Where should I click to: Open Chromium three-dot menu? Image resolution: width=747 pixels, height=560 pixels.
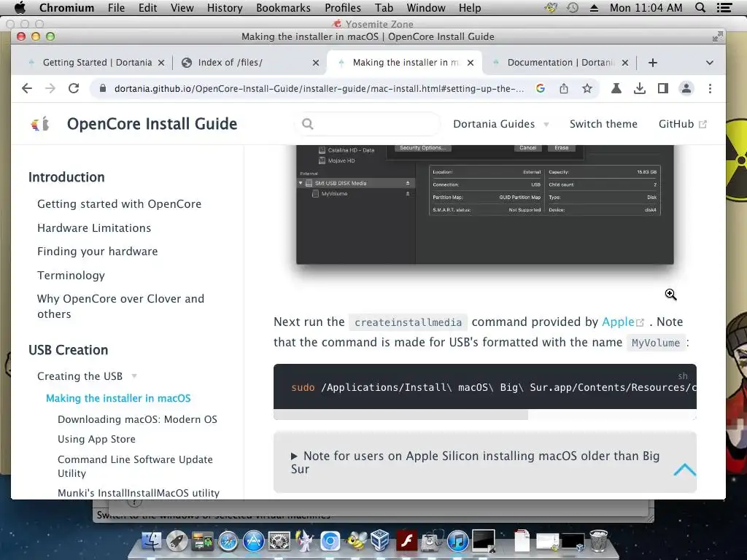pyautogui.click(x=710, y=88)
